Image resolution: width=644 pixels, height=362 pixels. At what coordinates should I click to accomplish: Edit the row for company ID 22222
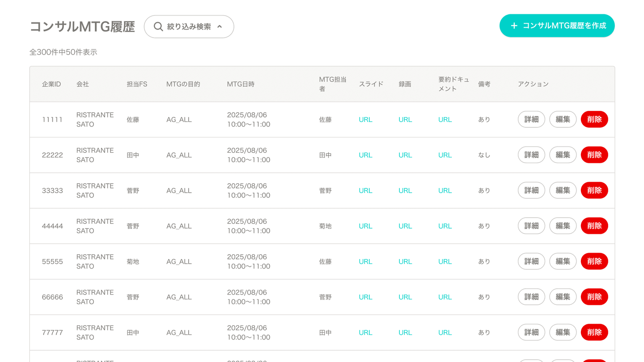(x=563, y=155)
